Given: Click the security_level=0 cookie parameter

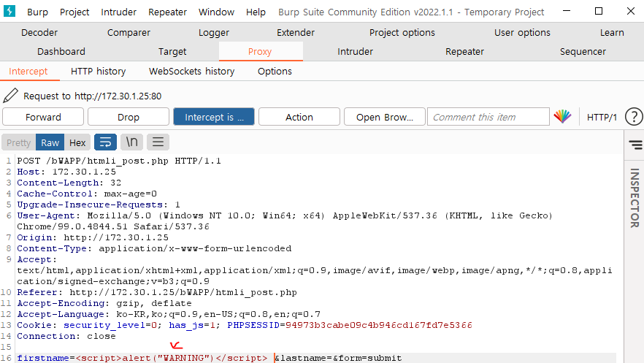Looking at the screenshot, I should point(110,325).
